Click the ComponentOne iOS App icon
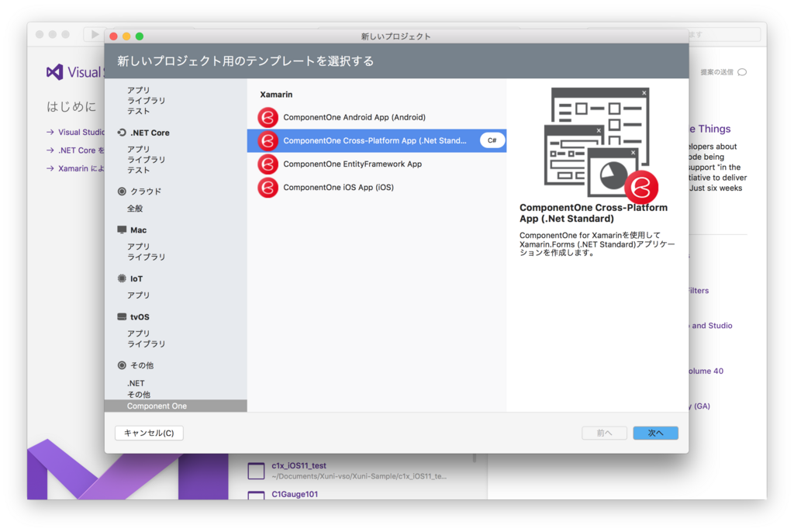 coord(268,188)
